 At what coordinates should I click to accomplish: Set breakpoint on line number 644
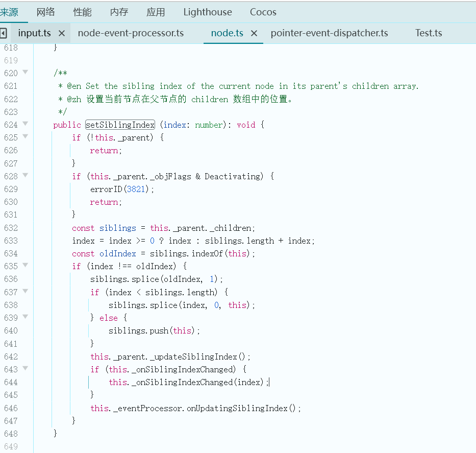[x=11, y=382]
